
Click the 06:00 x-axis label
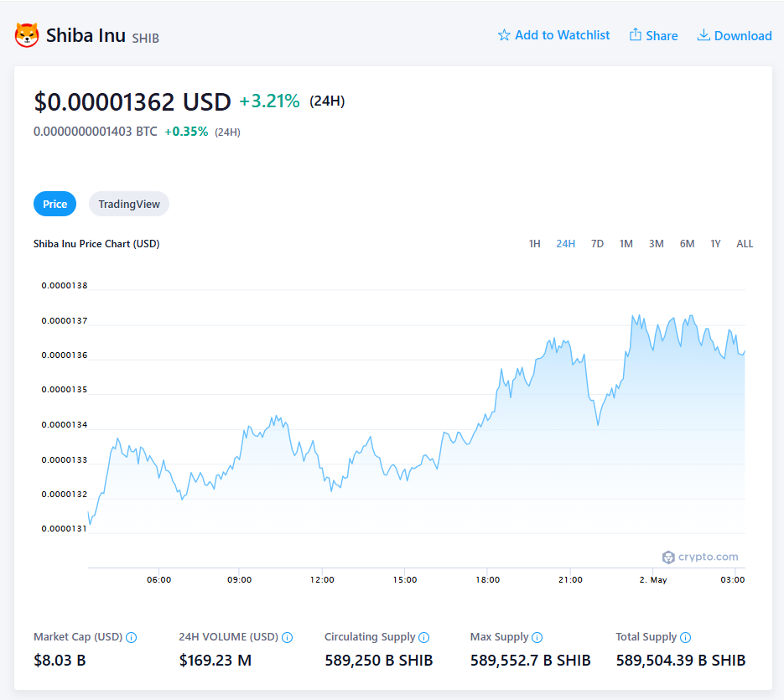coord(159,579)
